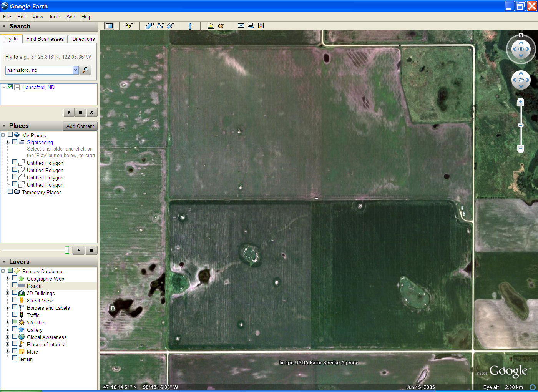Check the Sightseeing folder checkbox
538x392 pixels.
15,141
